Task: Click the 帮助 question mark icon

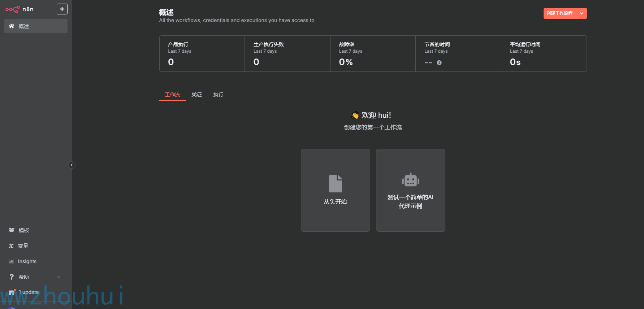Action: (x=12, y=277)
